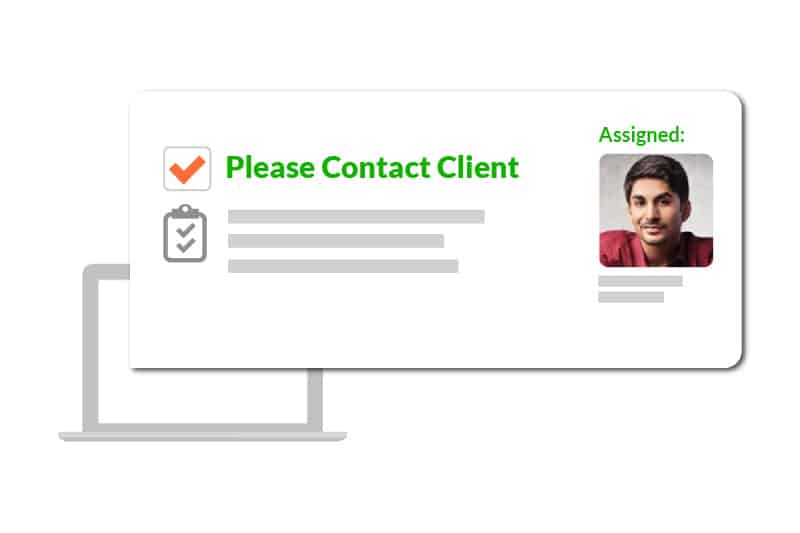
Task: Click the upper gray name bar under photo
Action: point(640,281)
